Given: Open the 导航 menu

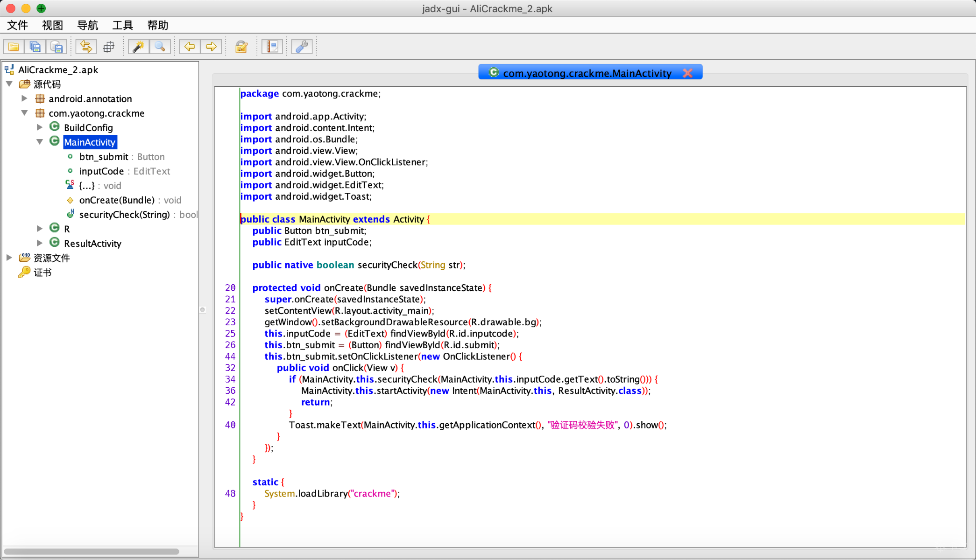Looking at the screenshot, I should [87, 25].
